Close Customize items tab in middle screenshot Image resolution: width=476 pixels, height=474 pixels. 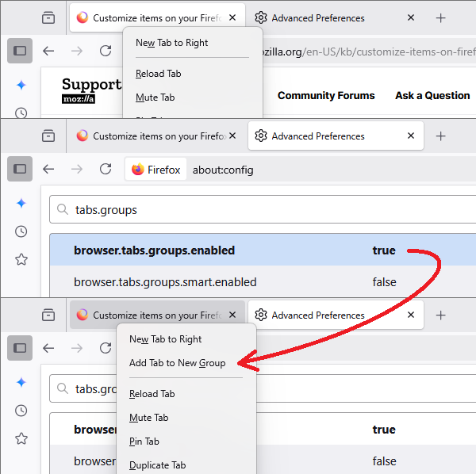[x=232, y=136]
